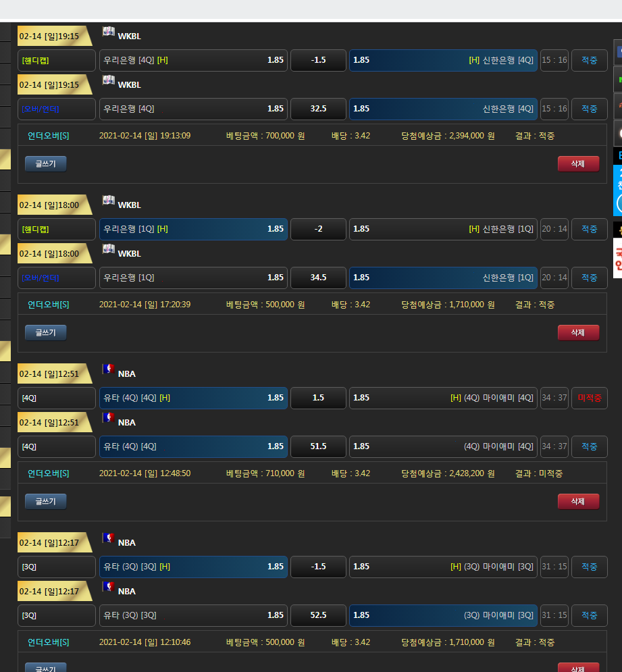The image size is (622, 672).
Task: Click the 02-14 [일]12:17 date tag above 52.5 row
Action: coord(51,591)
